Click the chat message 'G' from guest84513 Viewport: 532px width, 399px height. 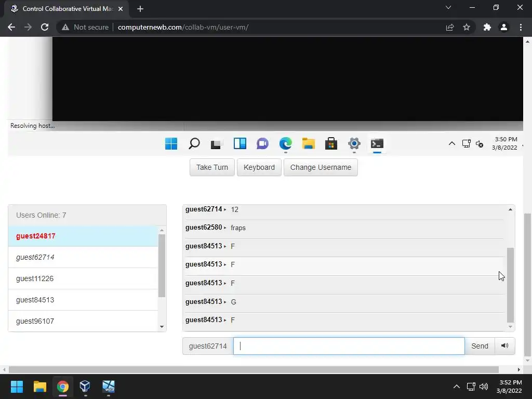233,302
